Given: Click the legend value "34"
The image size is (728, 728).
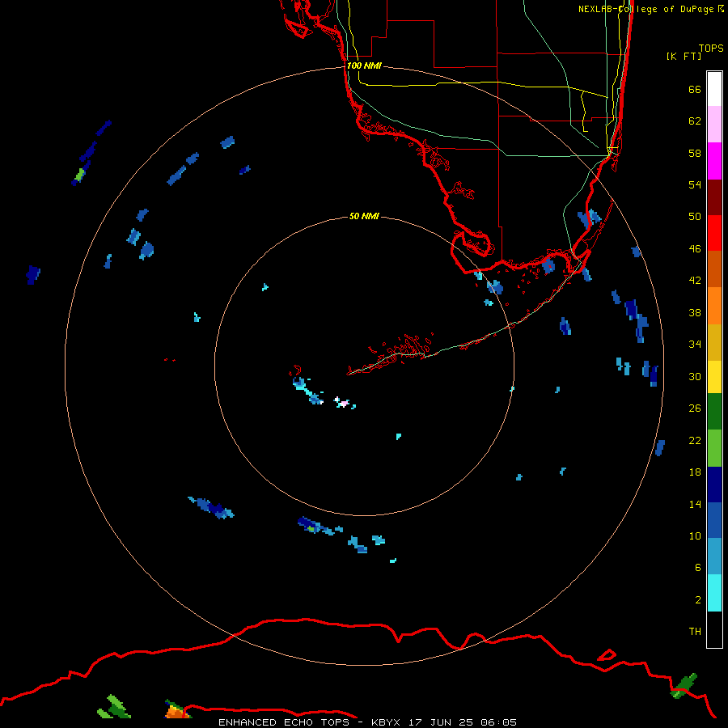Looking at the screenshot, I should point(695,345).
